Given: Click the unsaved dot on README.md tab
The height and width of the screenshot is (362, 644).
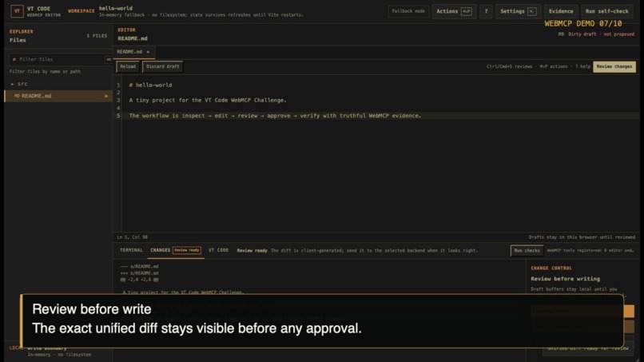Looking at the screenshot, I should click(x=148, y=52).
